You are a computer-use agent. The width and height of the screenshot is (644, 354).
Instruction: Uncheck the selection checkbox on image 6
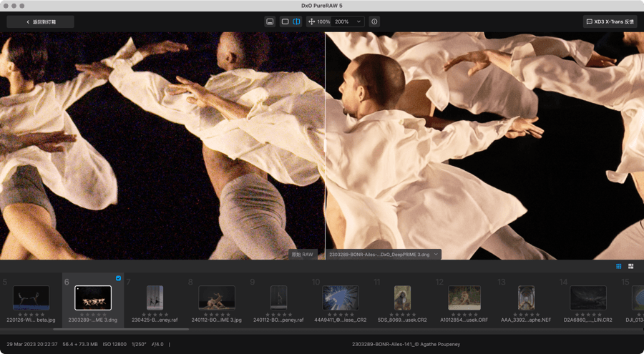pyautogui.click(x=118, y=278)
